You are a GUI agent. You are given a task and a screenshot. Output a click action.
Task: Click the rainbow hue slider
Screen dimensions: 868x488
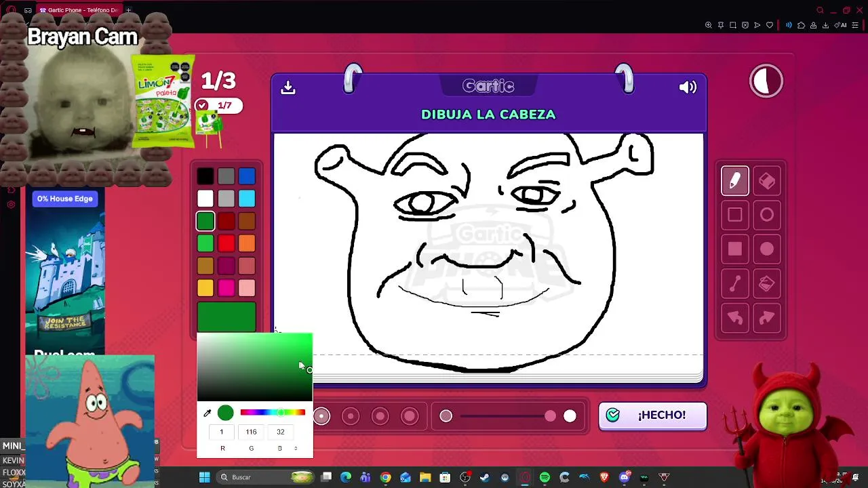point(273,413)
